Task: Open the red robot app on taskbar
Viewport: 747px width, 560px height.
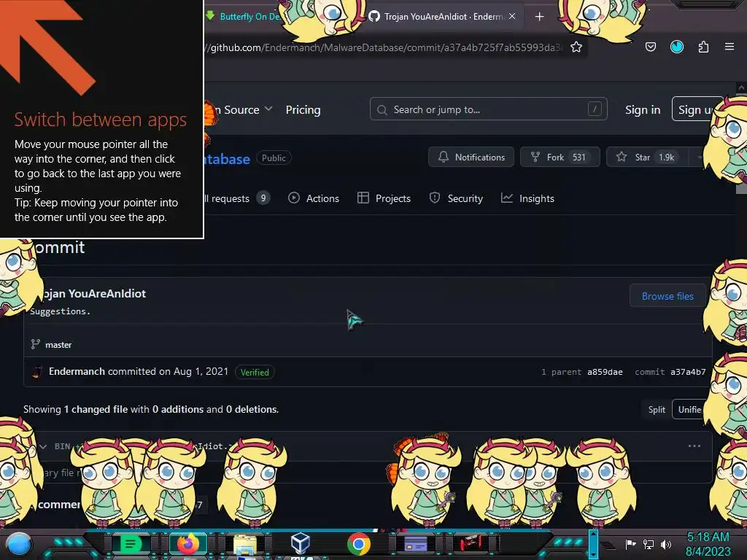Action: (x=471, y=542)
